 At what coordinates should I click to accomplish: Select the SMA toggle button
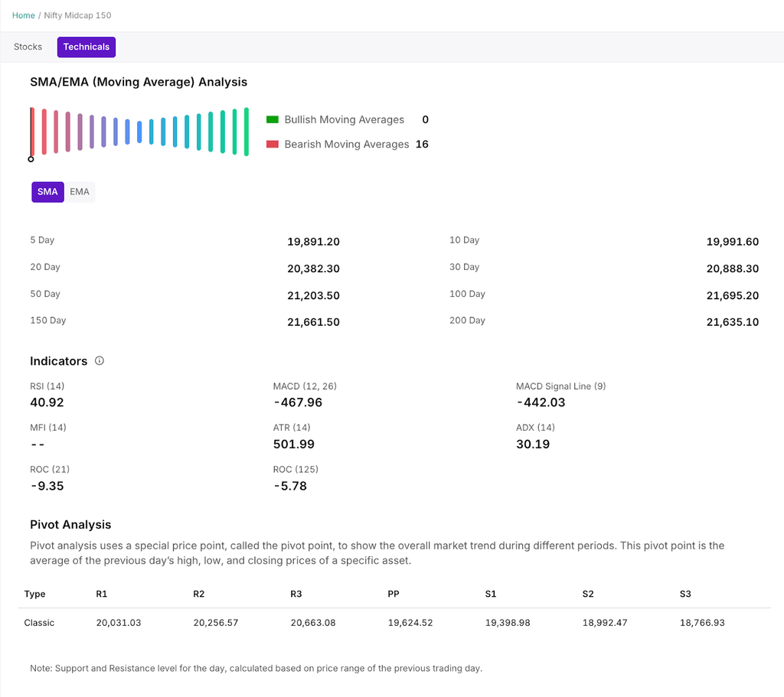[47, 192]
